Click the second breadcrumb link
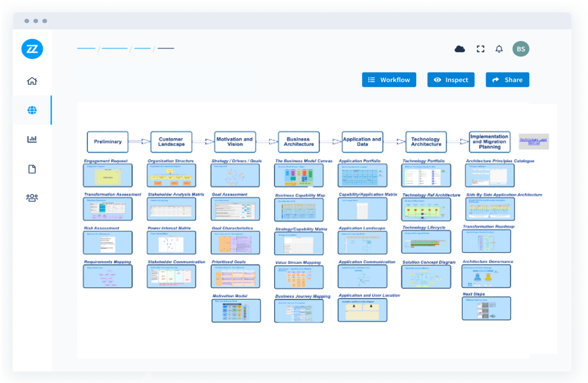Viewport: 588px width, 383px height. (115, 48)
